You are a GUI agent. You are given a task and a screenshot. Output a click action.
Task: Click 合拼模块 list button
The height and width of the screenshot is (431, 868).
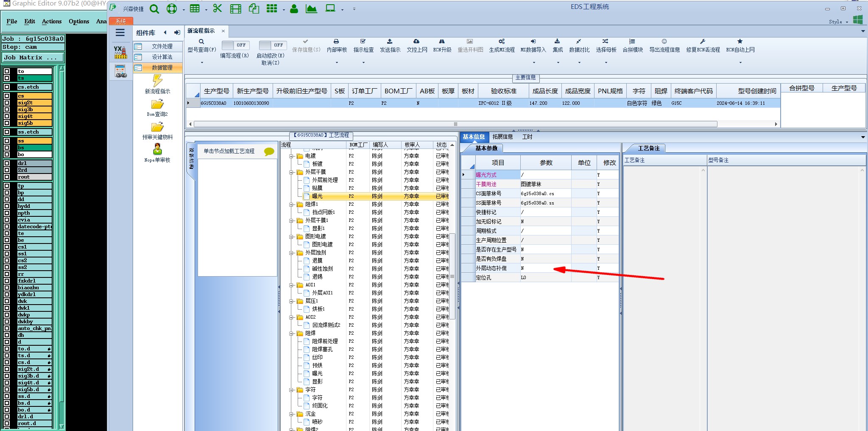point(633,45)
